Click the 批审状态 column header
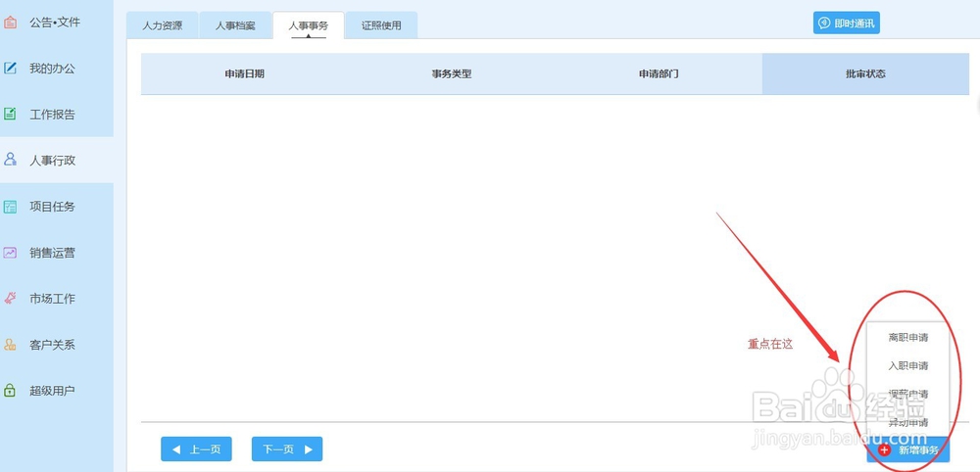This screenshot has width=980, height=472. (865, 73)
